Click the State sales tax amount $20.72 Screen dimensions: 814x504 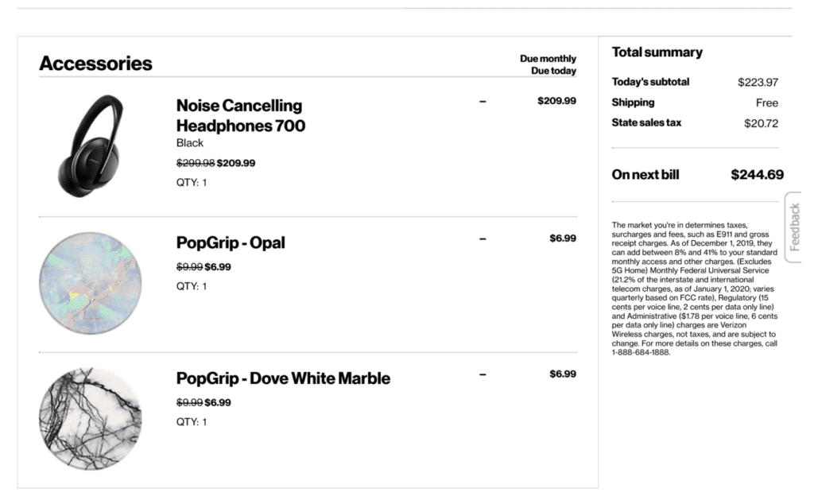(x=761, y=123)
